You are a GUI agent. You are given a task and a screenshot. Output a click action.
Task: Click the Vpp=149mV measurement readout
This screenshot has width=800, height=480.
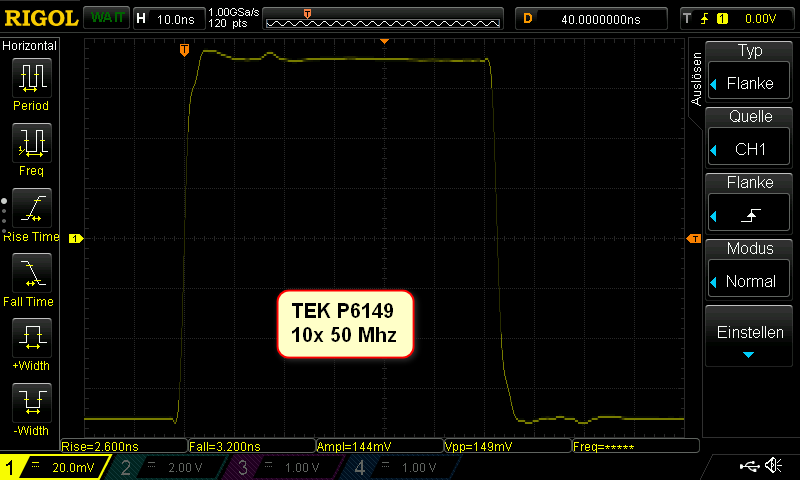coord(508,446)
